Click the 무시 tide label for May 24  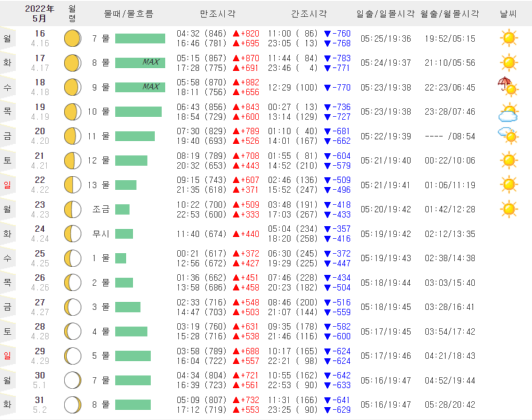pyautogui.click(x=101, y=234)
